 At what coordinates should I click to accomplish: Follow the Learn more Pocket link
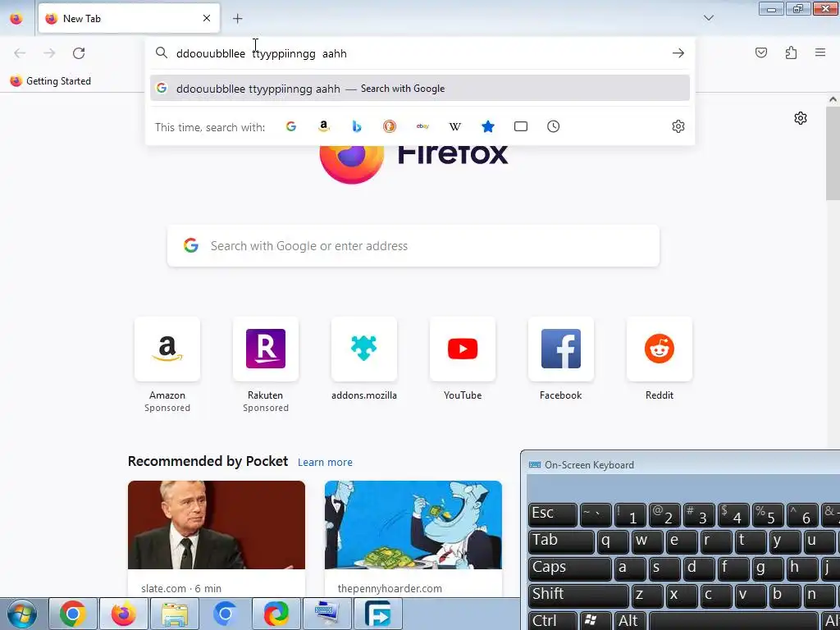click(x=325, y=463)
